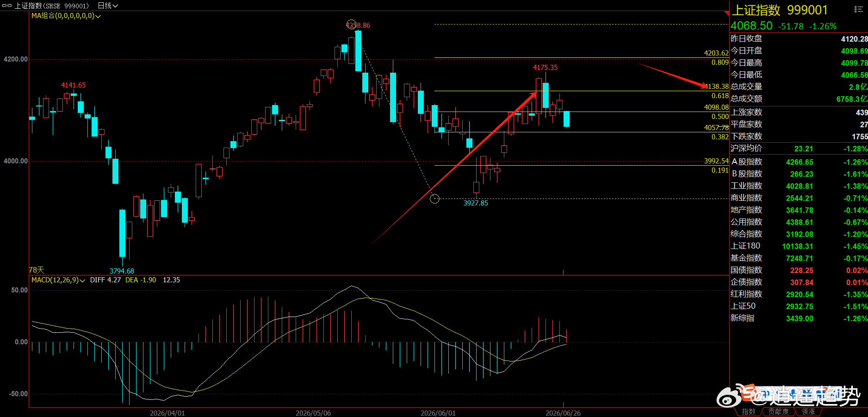868x417 pixels.
Task: Select the 上证50 row
Action: tap(799, 306)
